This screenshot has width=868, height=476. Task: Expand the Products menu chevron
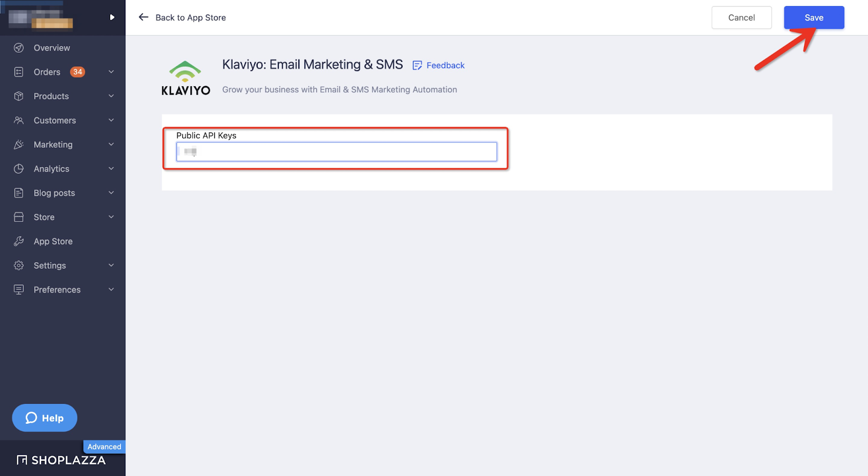[x=111, y=96]
